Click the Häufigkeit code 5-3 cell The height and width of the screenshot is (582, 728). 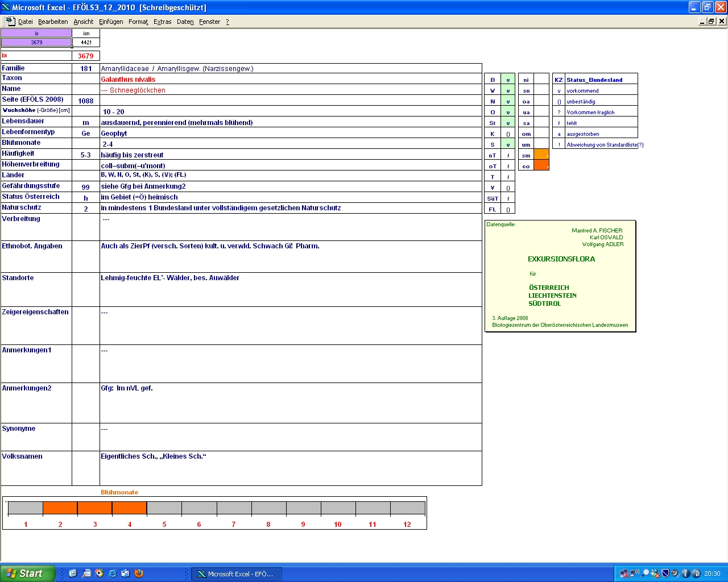(86, 155)
